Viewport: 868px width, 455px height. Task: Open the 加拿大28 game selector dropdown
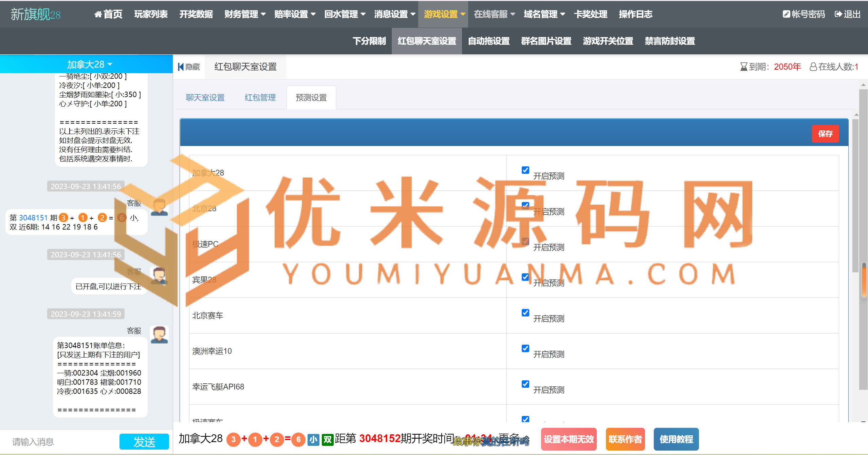pos(90,64)
